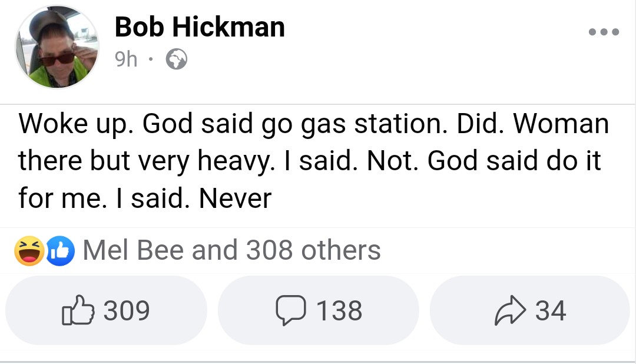
Task: Click the word "Never" ending the post
Action: [x=235, y=198]
